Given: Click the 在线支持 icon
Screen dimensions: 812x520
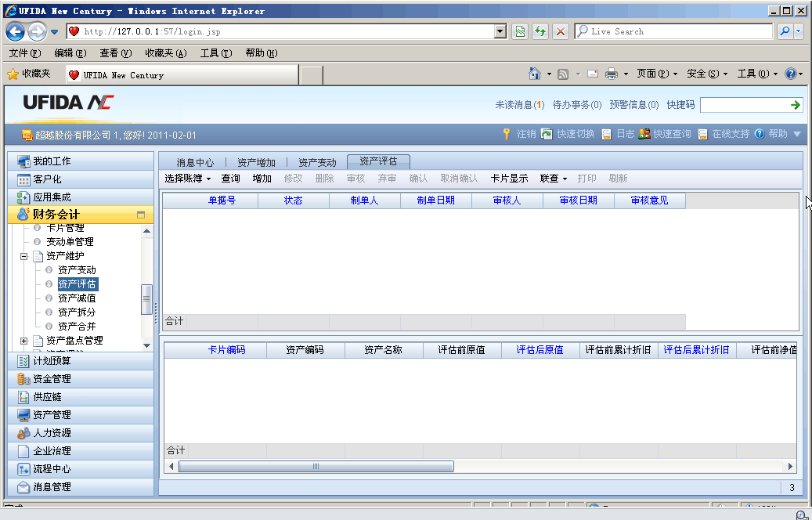Looking at the screenshot, I should point(702,134).
